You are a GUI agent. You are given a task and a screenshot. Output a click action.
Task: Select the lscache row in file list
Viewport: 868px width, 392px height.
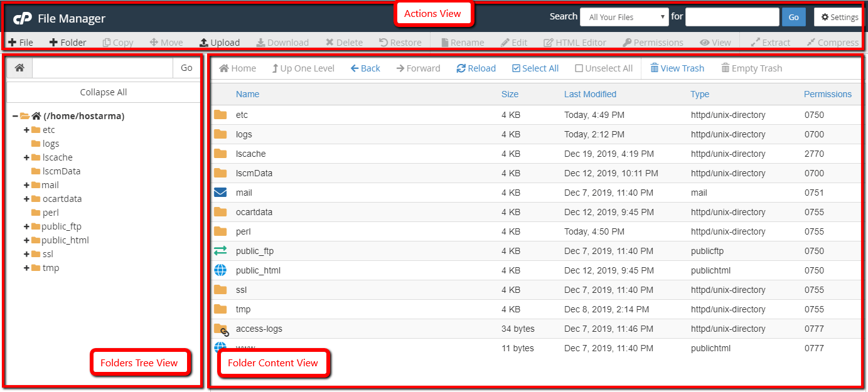[535, 154]
